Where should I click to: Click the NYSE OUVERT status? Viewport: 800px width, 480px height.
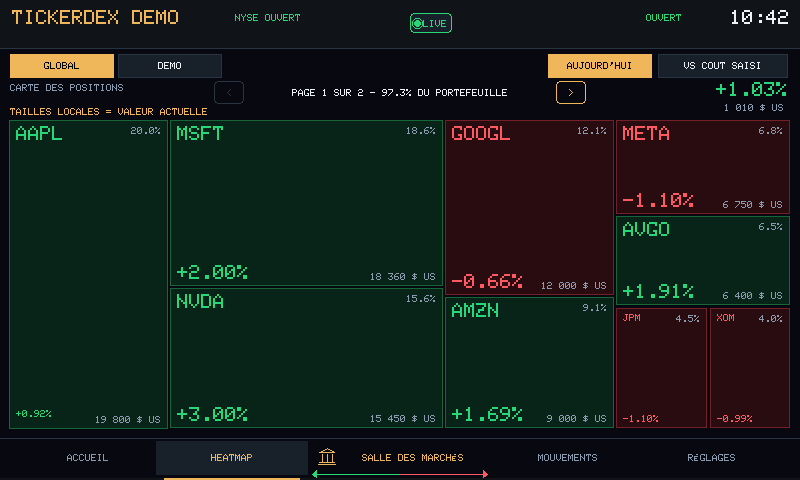point(267,18)
